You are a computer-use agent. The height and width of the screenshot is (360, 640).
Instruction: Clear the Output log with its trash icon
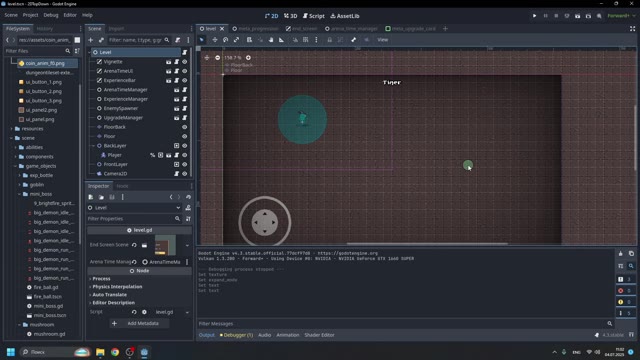pos(620,253)
